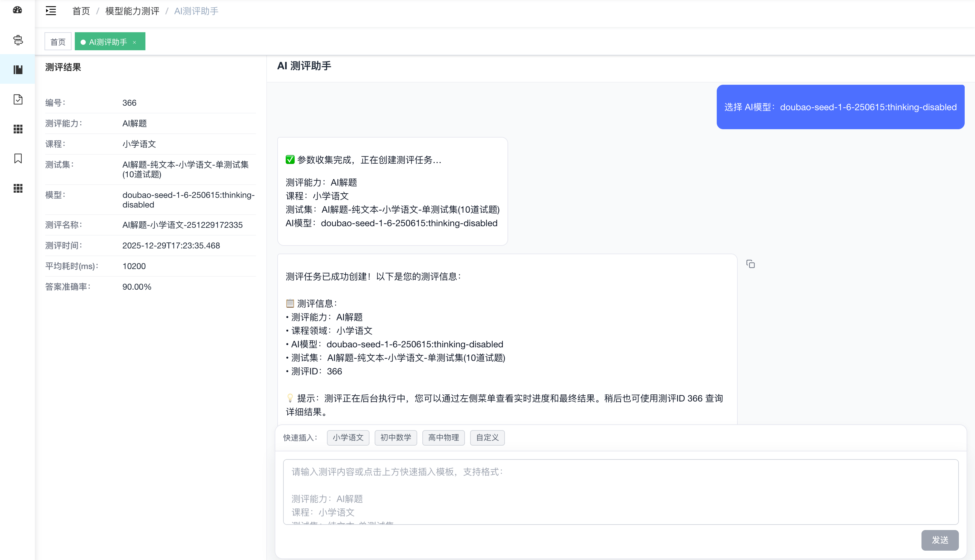Click the 发送 send button
Viewport: 975px width, 560px height.
tap(939, 540)
